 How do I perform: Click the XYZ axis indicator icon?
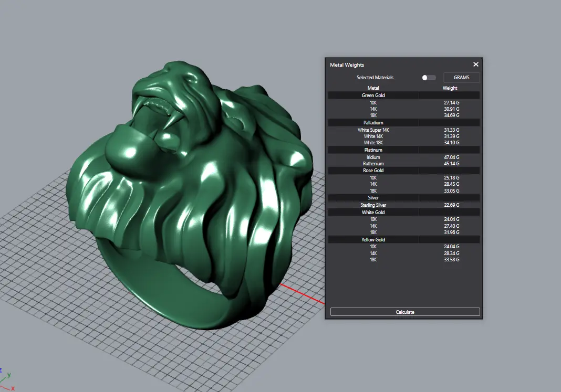pos(5,378)
